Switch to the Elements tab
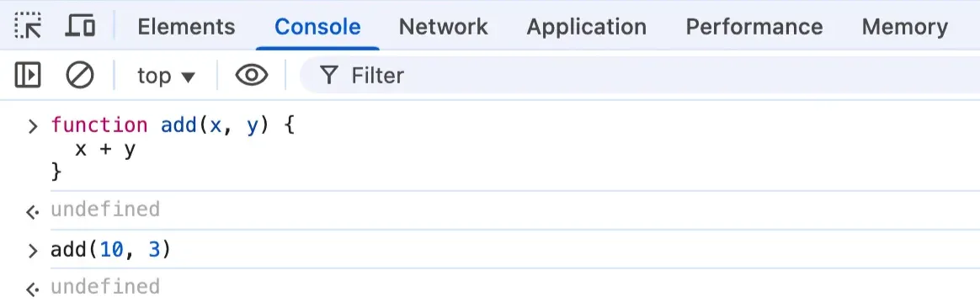Screen dimensions: 980x308 pyautogui.click(x=186, y=26)
